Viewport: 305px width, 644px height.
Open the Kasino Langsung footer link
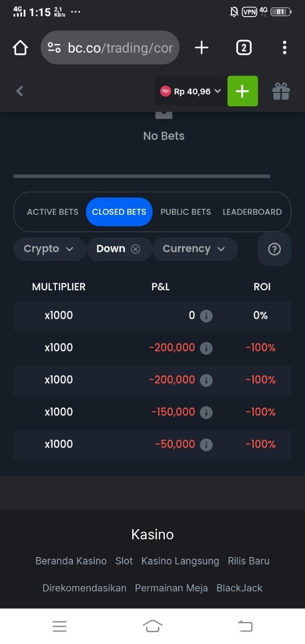[180, 561]
